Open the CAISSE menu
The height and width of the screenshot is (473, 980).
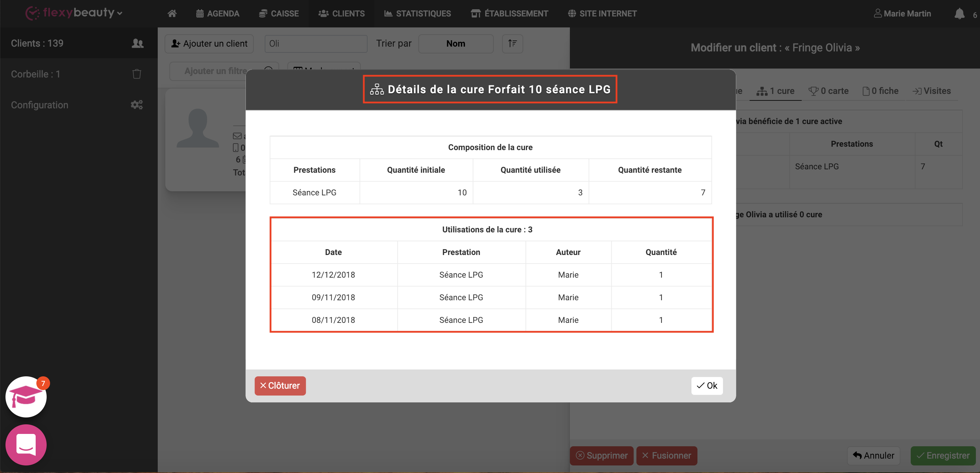279,14
